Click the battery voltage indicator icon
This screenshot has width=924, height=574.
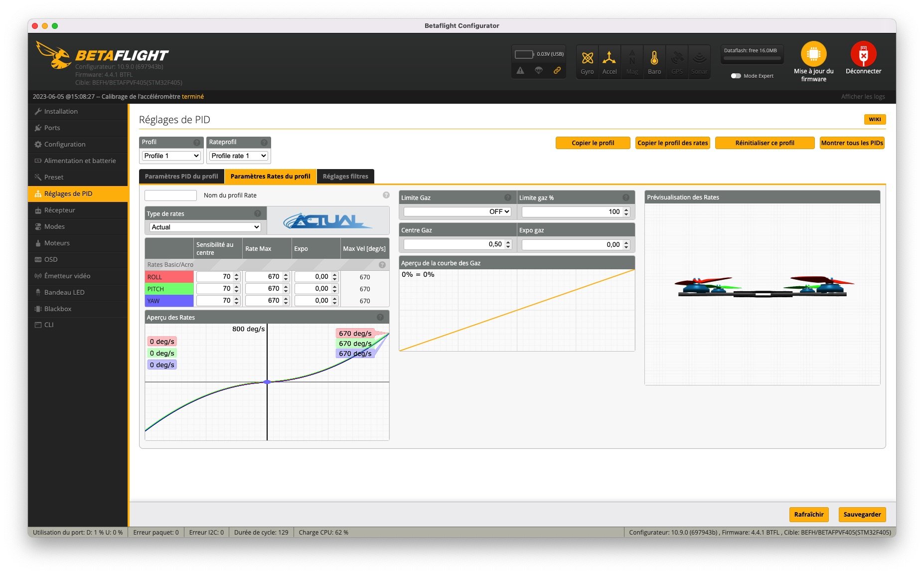(524, 54)
